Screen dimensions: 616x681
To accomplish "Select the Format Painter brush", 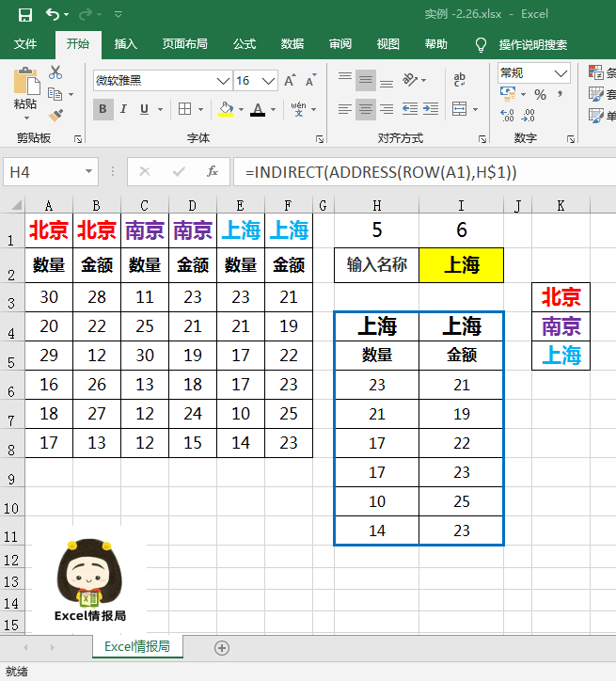I will click(x=55, y=114).
